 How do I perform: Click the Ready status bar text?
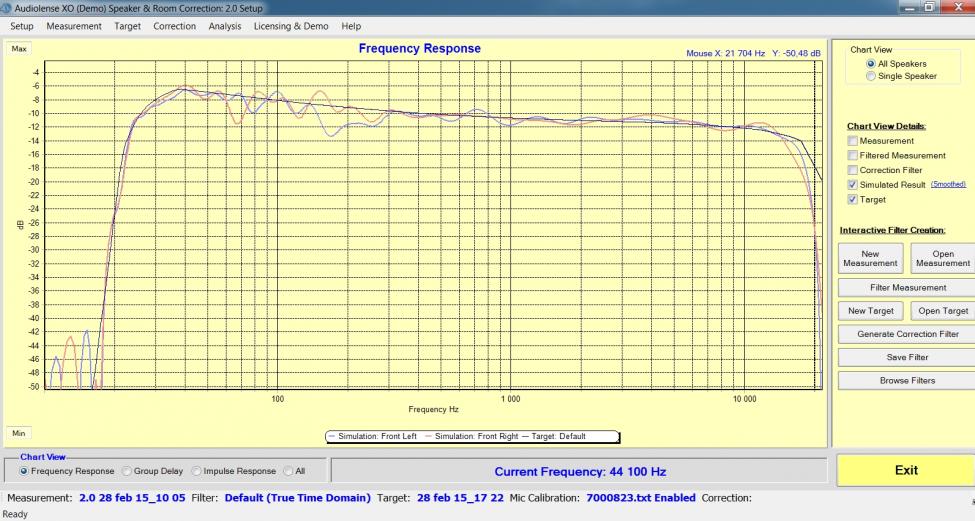click(x=16, y=514)
